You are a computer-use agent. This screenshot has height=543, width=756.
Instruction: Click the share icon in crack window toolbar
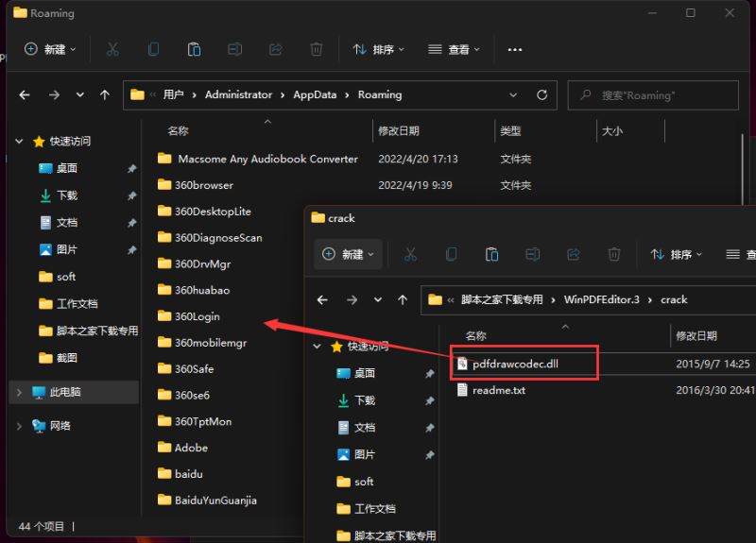(574, 254)
